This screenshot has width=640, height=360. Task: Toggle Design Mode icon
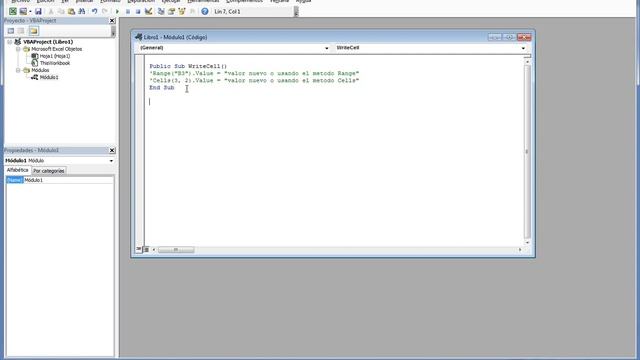(149, 11)
